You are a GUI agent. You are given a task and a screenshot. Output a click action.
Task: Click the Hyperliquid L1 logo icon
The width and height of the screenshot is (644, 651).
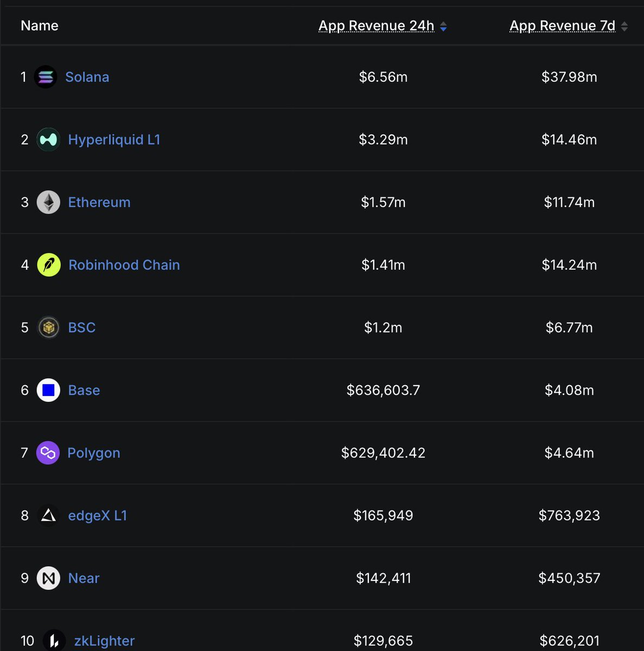48,139
